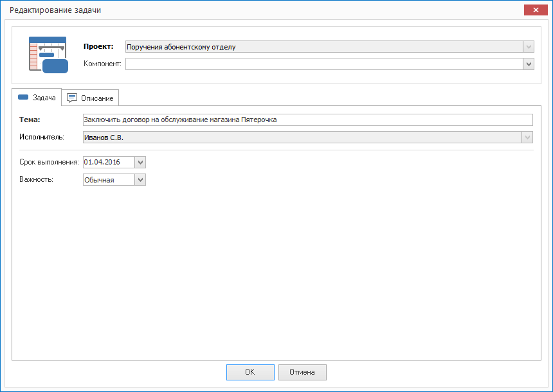Screen dimensions: 553x392
Task: Open the Проект dropdown arrow
Action: [529, 46]
